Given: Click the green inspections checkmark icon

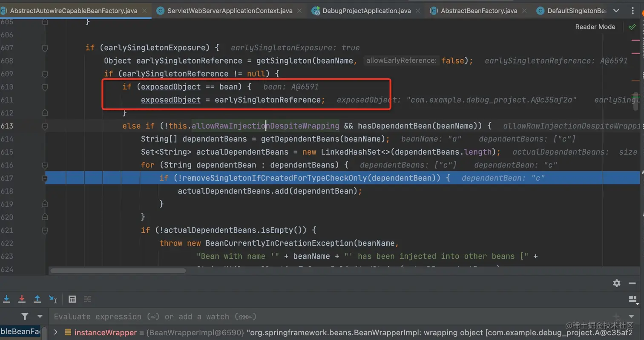Looking at the screenshot, I should tap(632, 27).
